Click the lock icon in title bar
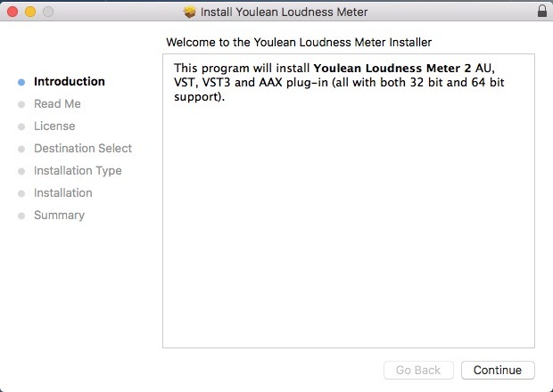 click(x=542, y=12)
